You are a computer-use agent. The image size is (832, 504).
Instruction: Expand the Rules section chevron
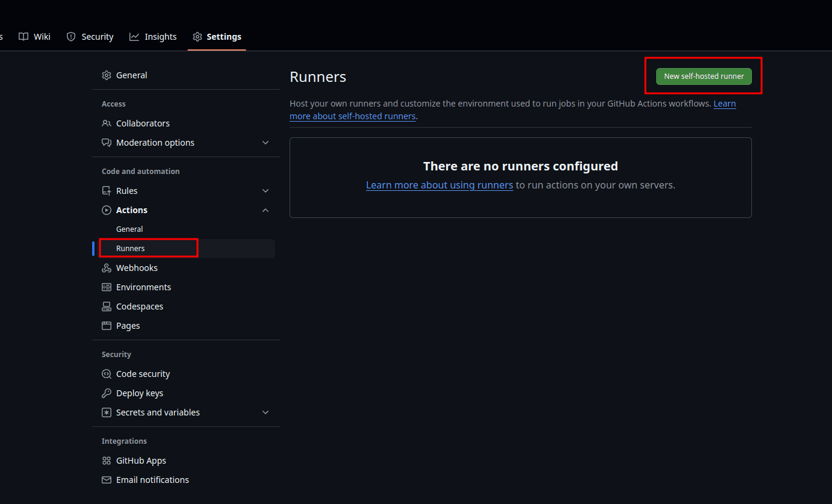tap(265, 190)
